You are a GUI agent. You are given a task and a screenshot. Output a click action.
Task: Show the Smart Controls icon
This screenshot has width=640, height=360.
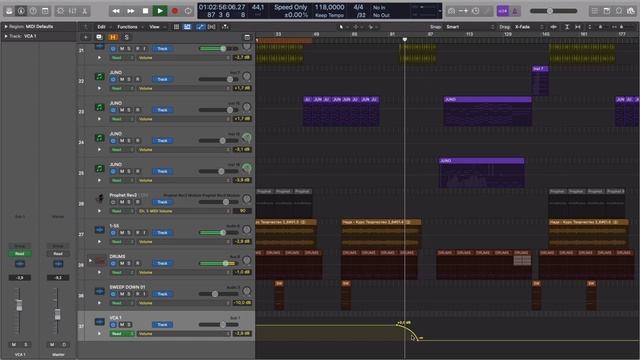(x=60, y=11)
